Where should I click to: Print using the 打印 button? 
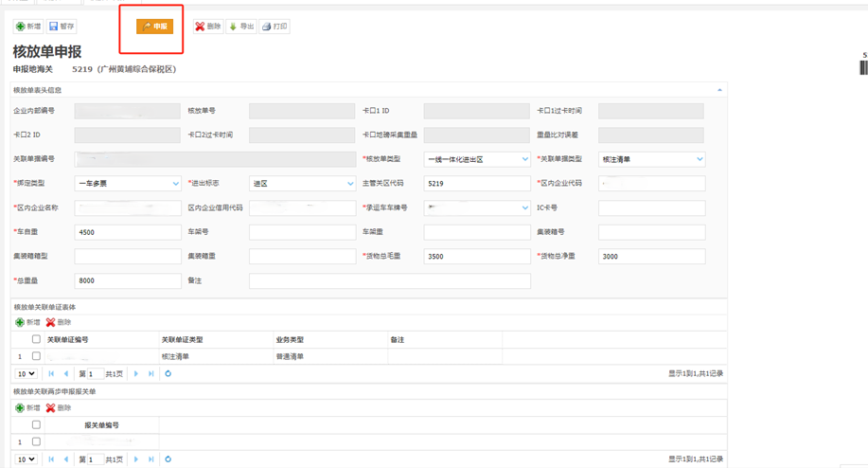(x=275, y=26)
